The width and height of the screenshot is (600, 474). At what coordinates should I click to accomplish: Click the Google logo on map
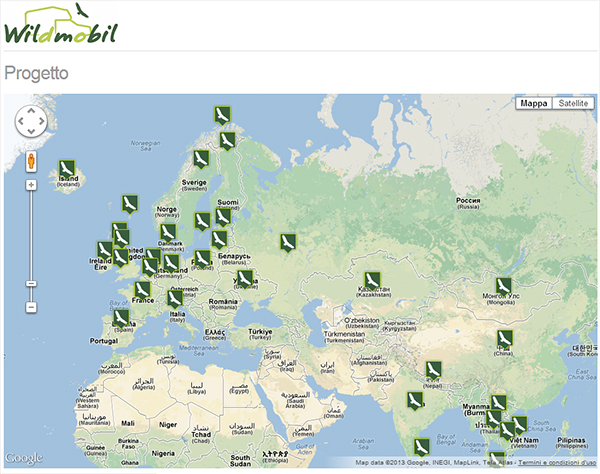pyautogui.click(x=24, y=459)
